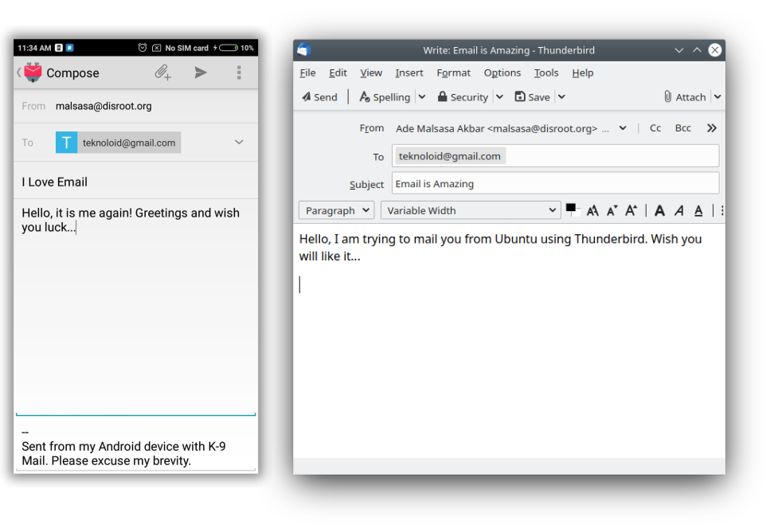Image resolution: width=774 pixels, height=532 pixels.
Task: Tap the K-9 message body text
Action: tap(131, 220)
